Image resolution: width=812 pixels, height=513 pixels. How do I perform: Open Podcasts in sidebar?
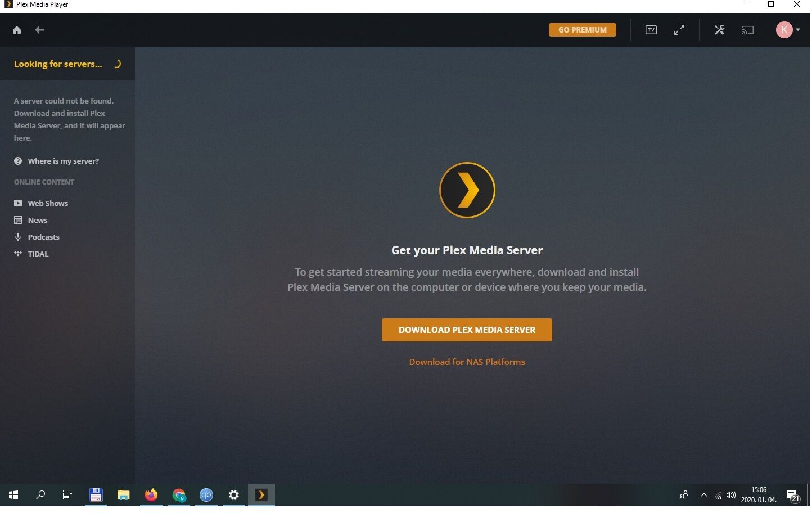44,237
